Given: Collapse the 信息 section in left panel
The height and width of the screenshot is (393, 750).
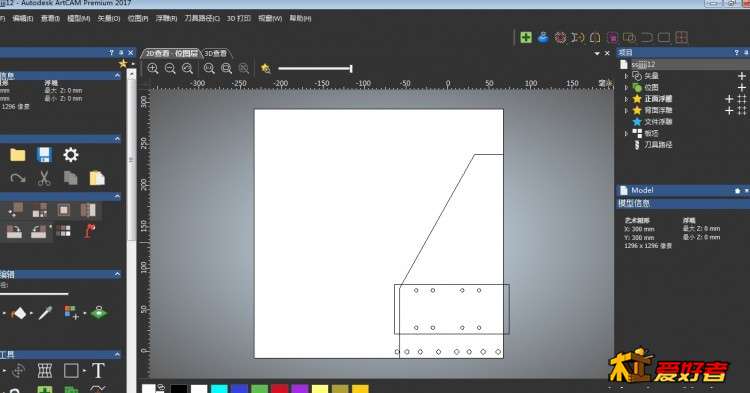Looking at the screenshot, I should tap(117, 76).
